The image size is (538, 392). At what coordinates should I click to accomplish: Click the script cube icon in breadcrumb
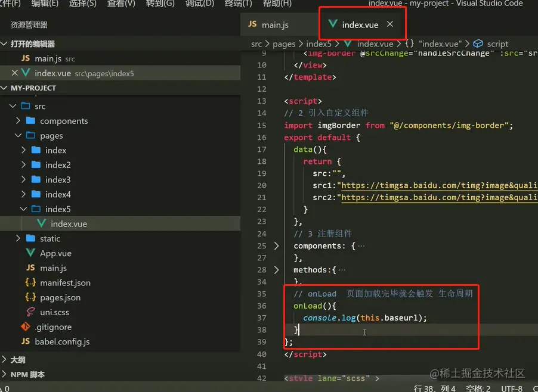tap(478, 44)
